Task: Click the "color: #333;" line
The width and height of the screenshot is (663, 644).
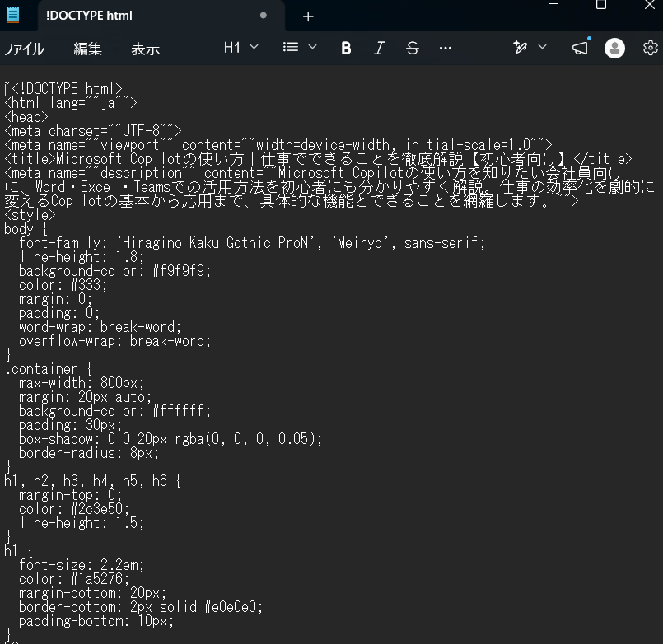Action: coord(63,285)
